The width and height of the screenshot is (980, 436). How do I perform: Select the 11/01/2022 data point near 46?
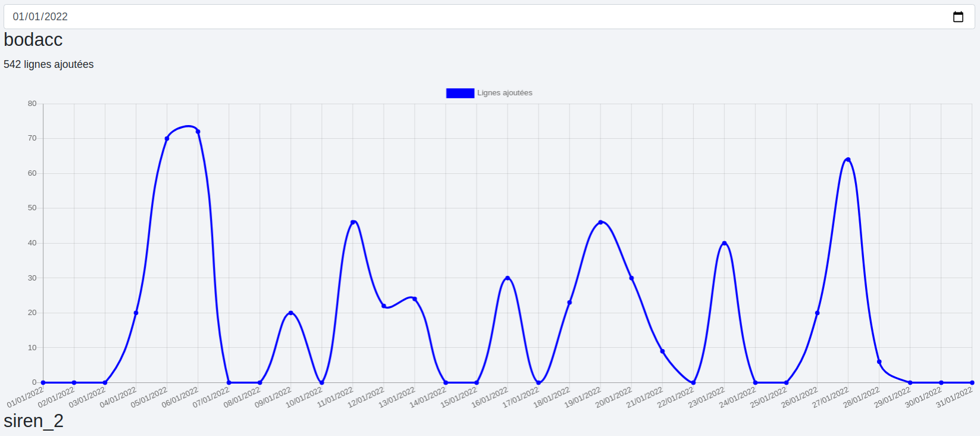[x=353, y=222]
